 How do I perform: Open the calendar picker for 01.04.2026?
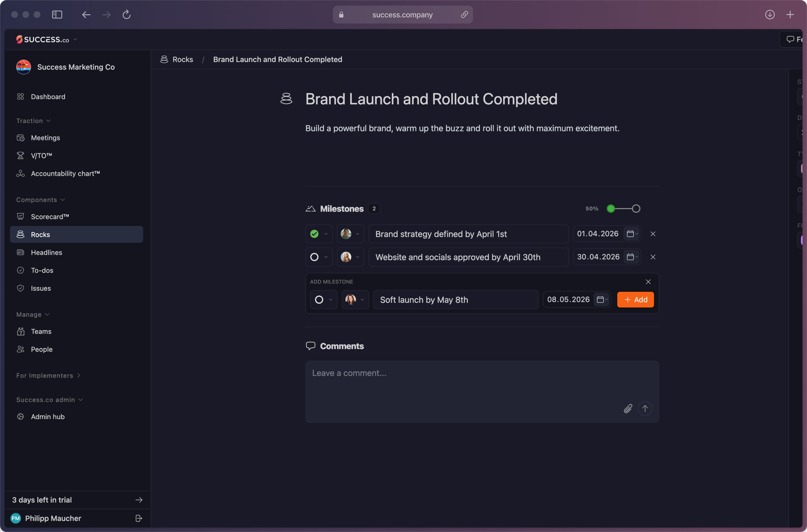pos(630,234)
